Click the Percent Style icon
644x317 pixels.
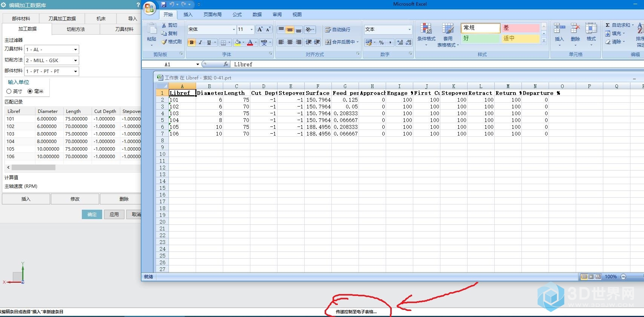click(382, 43)
